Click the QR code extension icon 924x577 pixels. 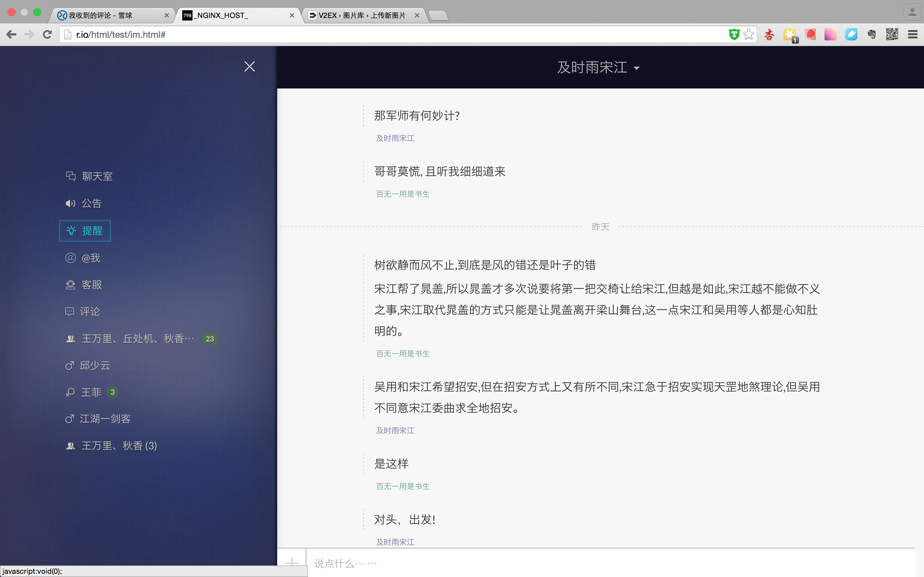(892, 34)
